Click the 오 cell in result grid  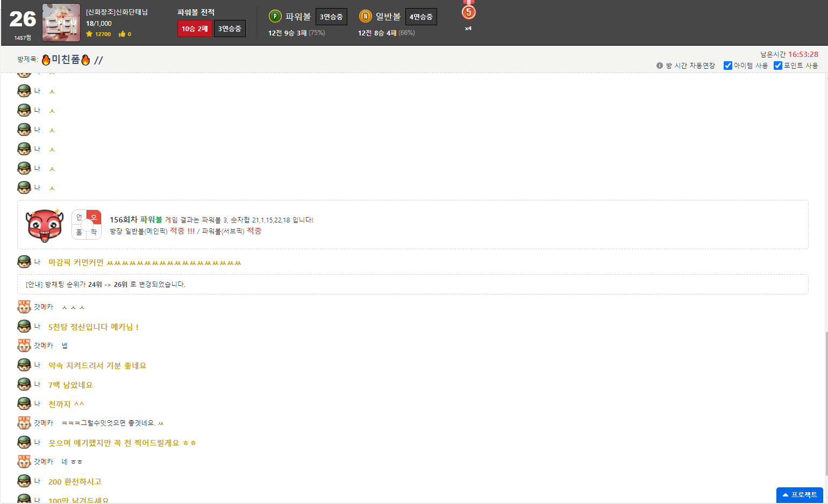94,217
